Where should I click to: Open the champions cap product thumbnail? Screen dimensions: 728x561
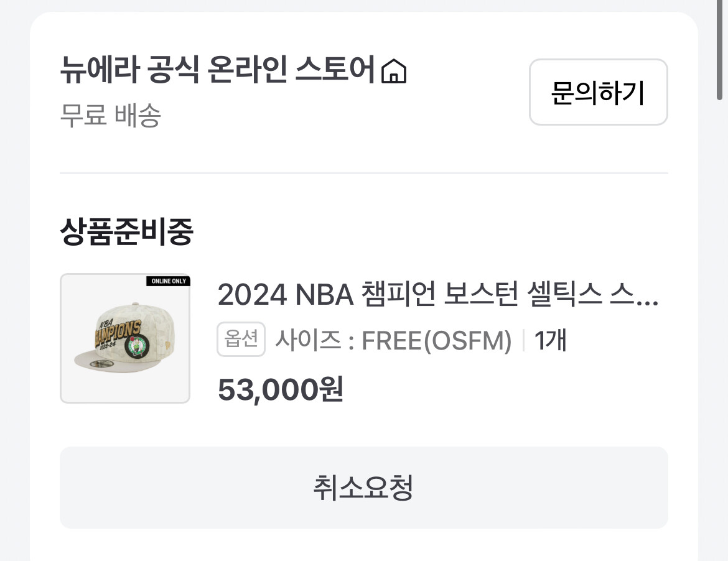click(125, 338)
